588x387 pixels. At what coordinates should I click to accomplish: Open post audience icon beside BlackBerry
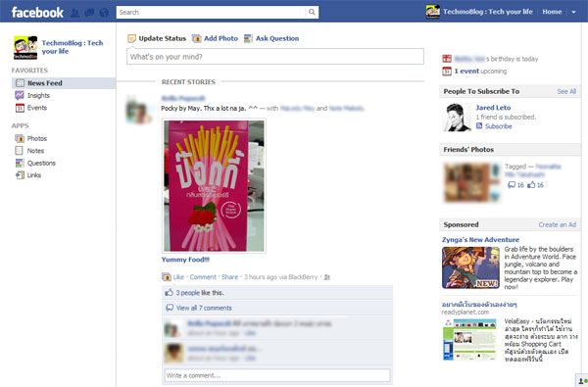click(x=326, y=277)
